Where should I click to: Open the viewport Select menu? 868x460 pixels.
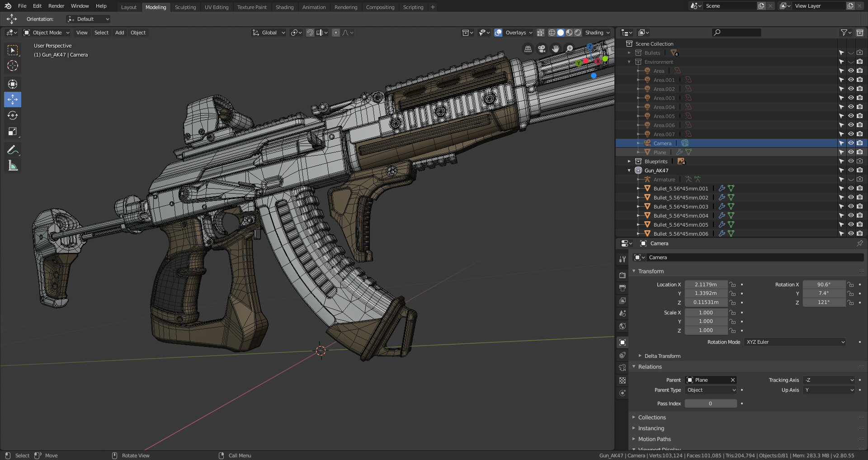[x=101, y=33]
